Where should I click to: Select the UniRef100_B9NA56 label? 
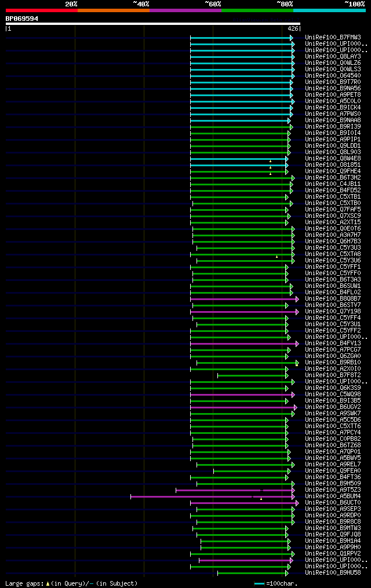coord(333,89)
